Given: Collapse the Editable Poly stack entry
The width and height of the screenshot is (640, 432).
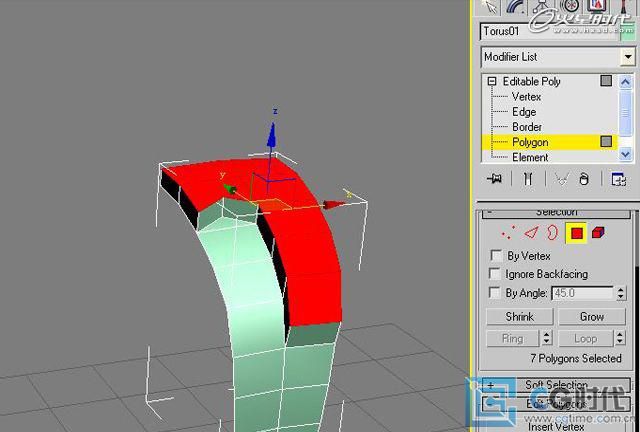Looking at the screenshot, I should click(492, 81).
